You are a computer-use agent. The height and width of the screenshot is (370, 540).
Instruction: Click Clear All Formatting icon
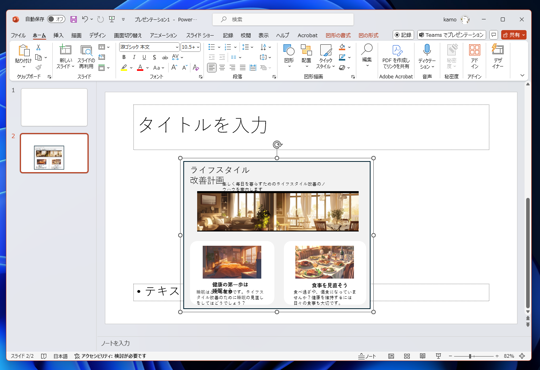click(x=196, y=68)
